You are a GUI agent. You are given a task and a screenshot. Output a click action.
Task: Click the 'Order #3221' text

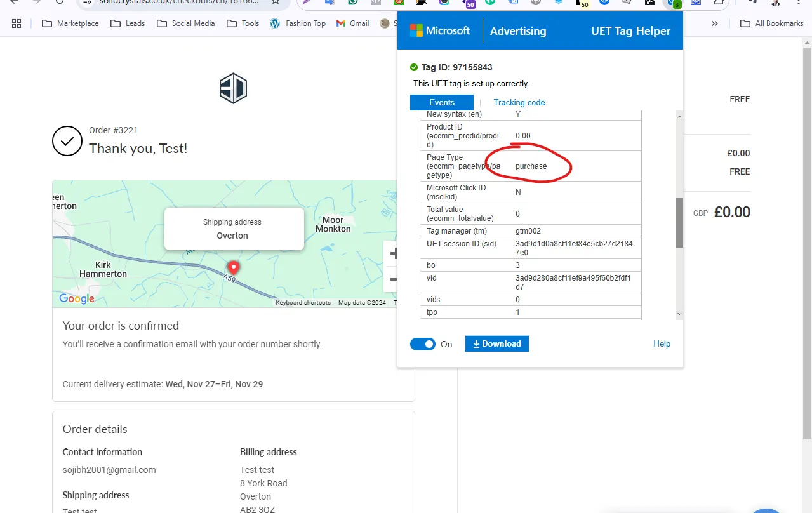click(x=113, y=130)
